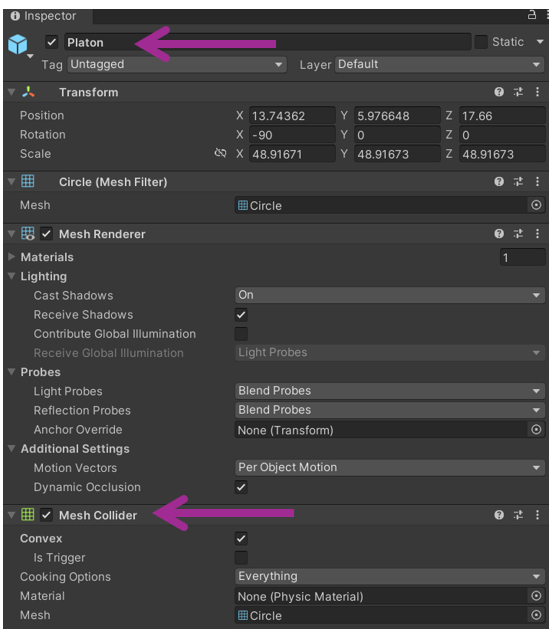Uncheck the Convex checkbox

point(241,538)
